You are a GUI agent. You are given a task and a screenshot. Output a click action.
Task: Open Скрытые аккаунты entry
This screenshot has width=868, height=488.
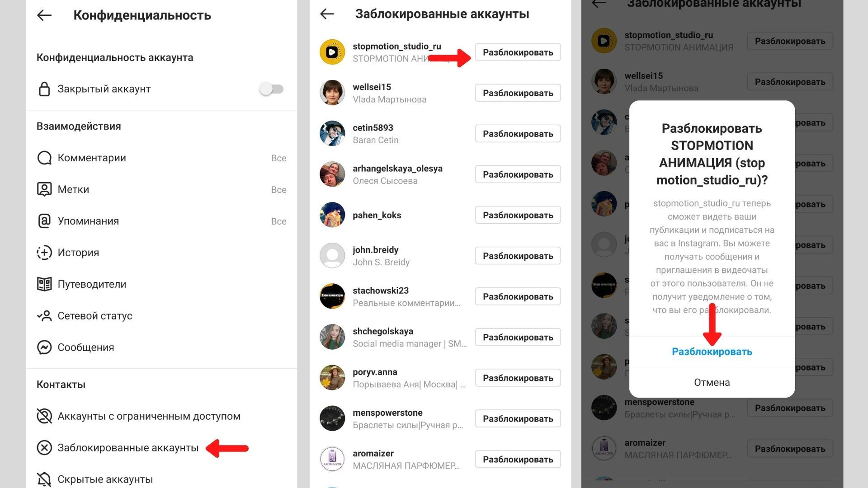point(105,479)
